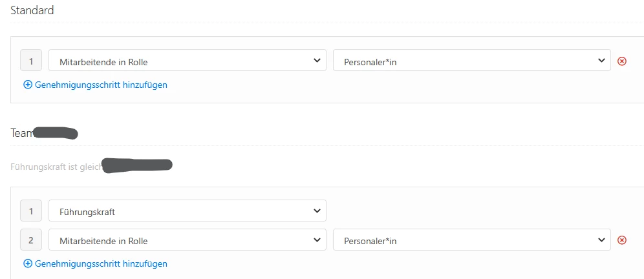Click chevron arrow of Standard's Personaler*in field
644x279 pixels.
point(601,61)
